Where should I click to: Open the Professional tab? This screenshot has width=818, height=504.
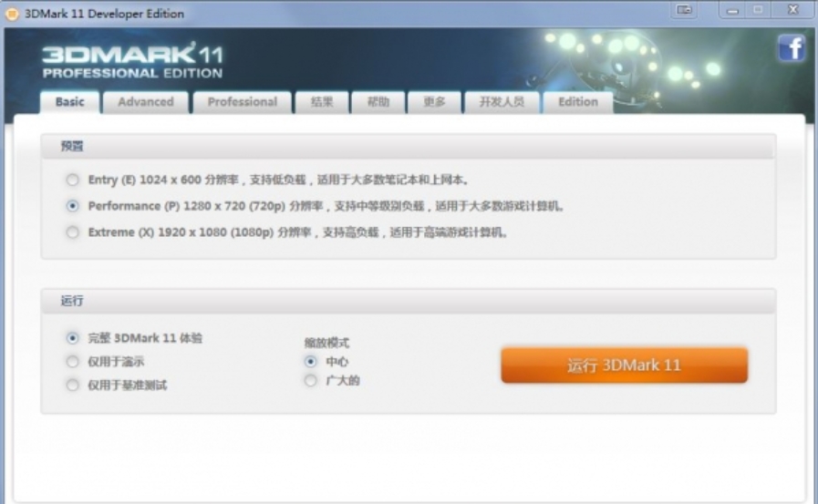tap(243, 102)
